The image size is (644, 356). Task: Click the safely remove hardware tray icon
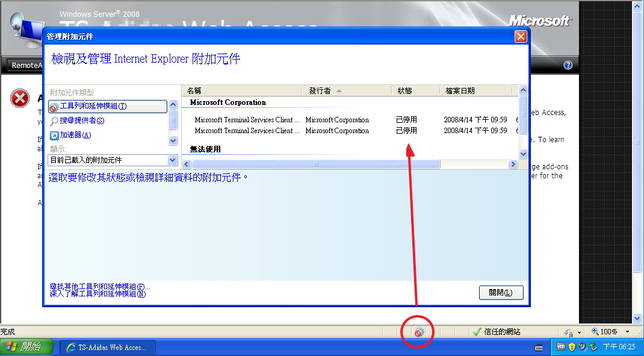[x=593, y=347]
